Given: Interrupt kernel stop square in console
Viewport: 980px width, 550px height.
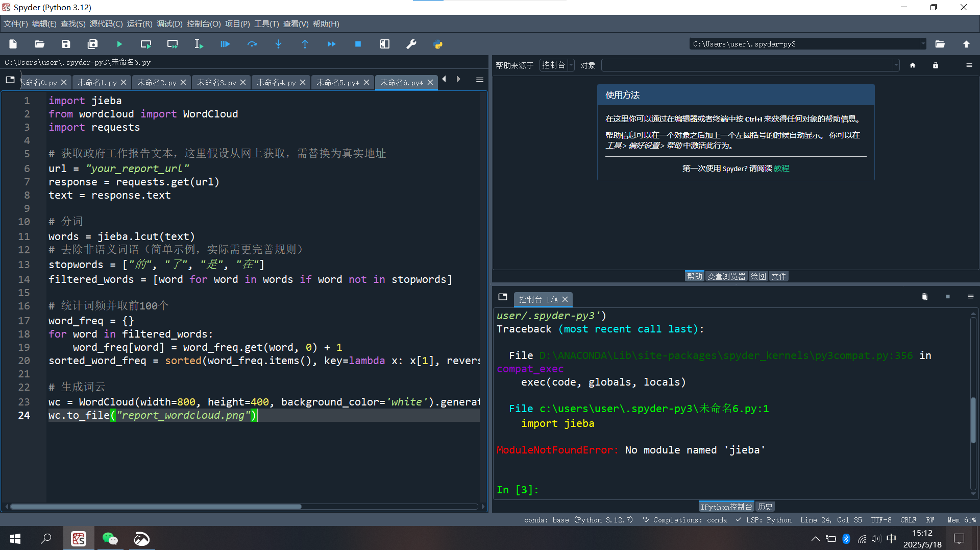Looking at the screenshot, I should 948,297.
